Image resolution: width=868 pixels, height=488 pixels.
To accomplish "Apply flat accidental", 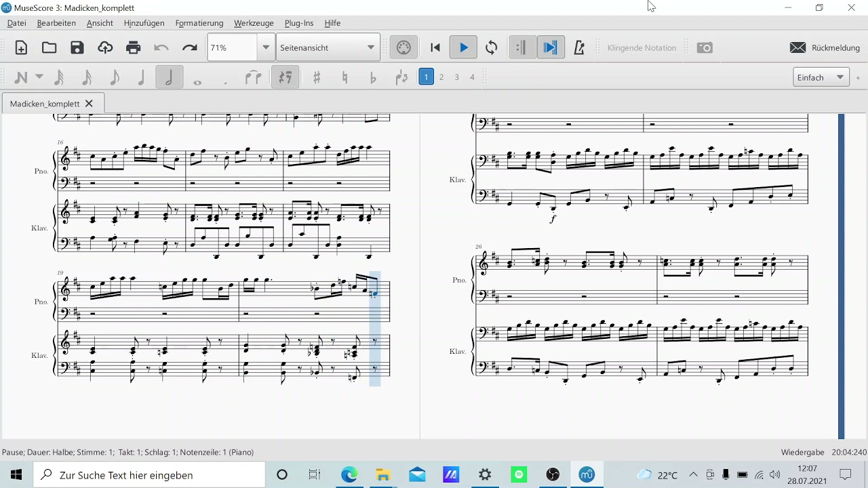I will [372, 77].
